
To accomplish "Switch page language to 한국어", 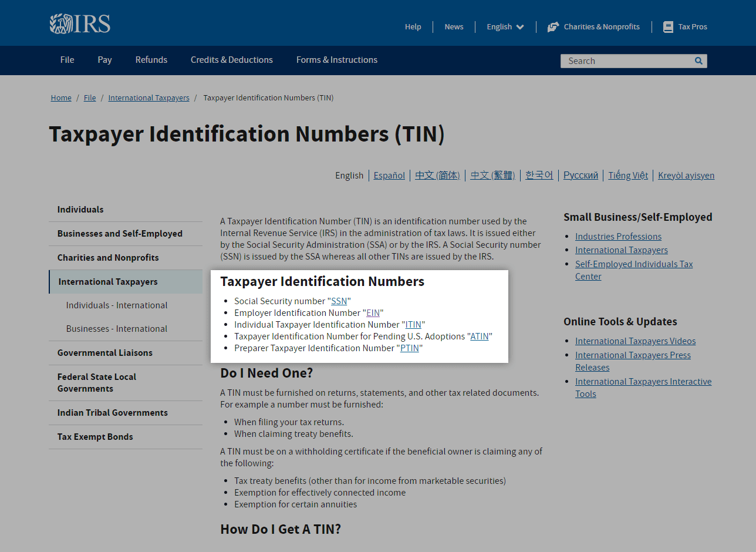I will pos(539,175).
